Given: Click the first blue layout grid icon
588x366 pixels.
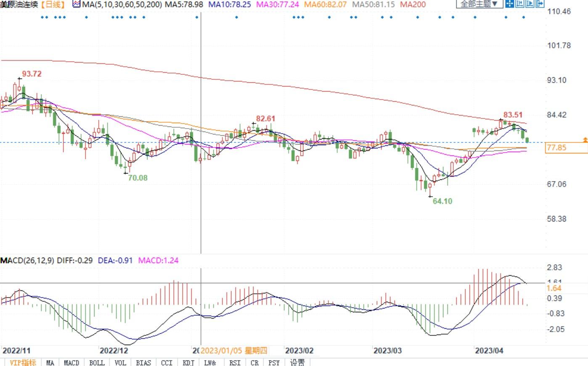Looking at the screenshot, I should coord(509,4).
